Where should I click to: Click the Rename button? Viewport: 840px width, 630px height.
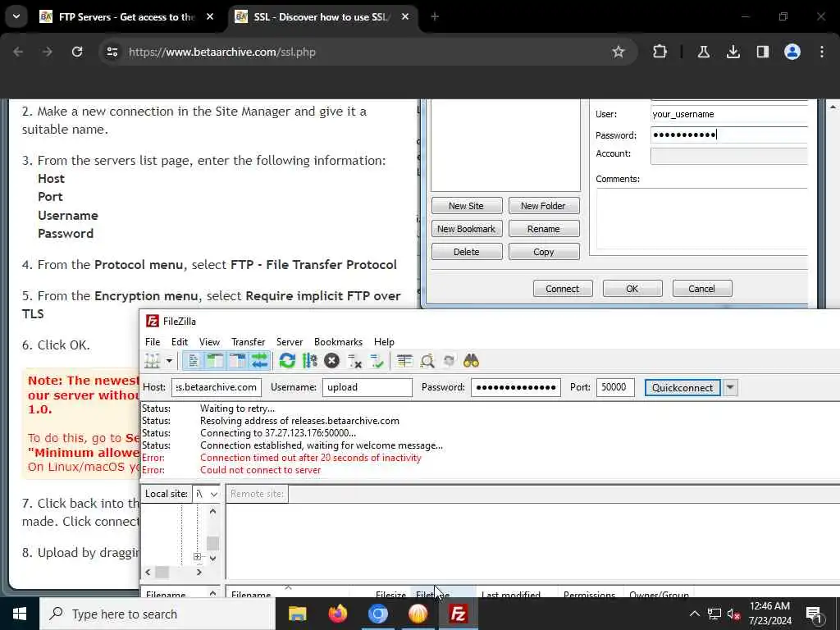544,229
